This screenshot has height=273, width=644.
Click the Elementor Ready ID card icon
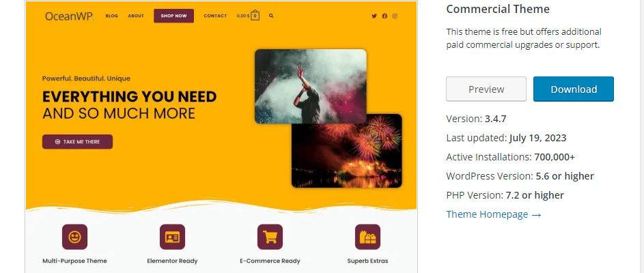pyautogui.click(x=172, y=237)
